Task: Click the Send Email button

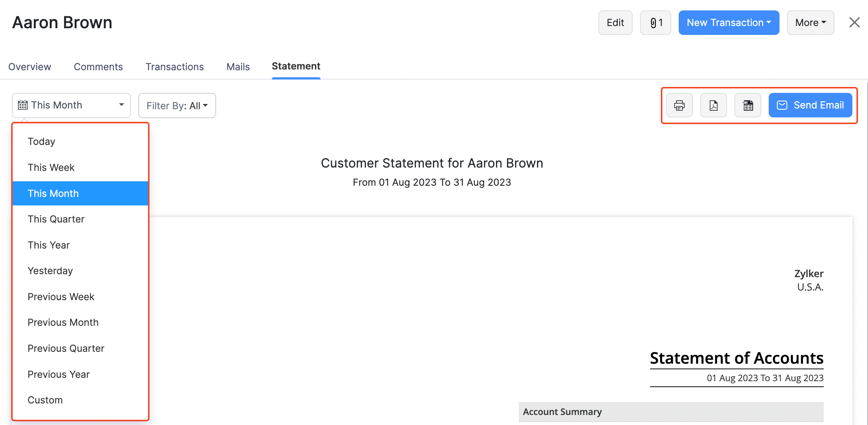Action: tap(811, 105)
